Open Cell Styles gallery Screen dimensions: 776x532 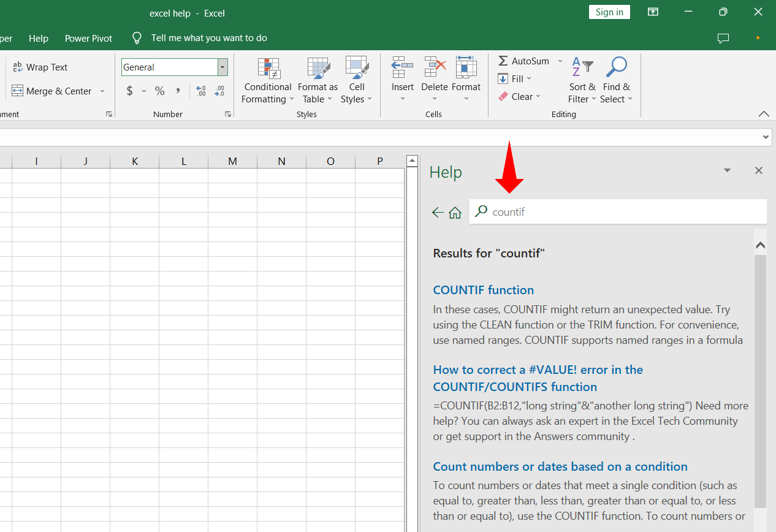pos(357,81)
